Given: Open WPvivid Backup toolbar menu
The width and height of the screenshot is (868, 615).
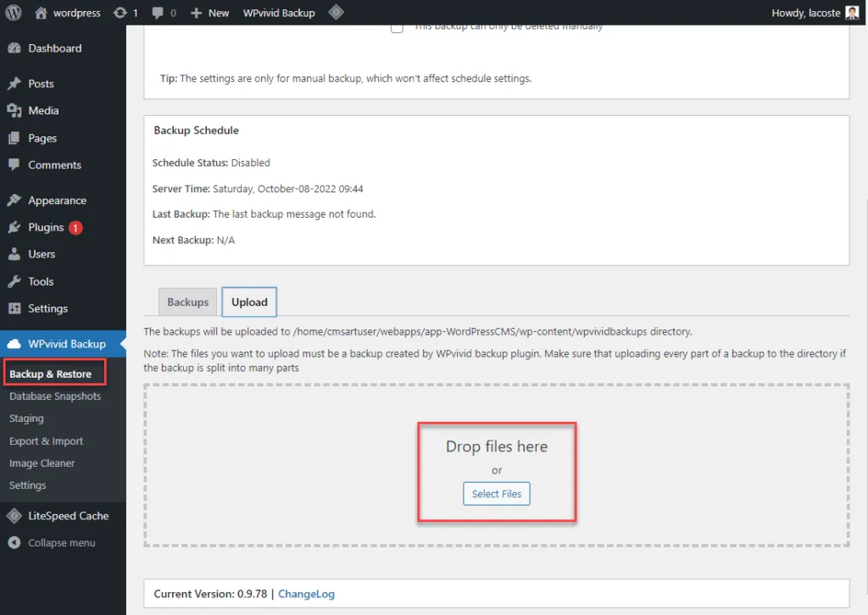Looking at the screenshot, I should (279, 13).
